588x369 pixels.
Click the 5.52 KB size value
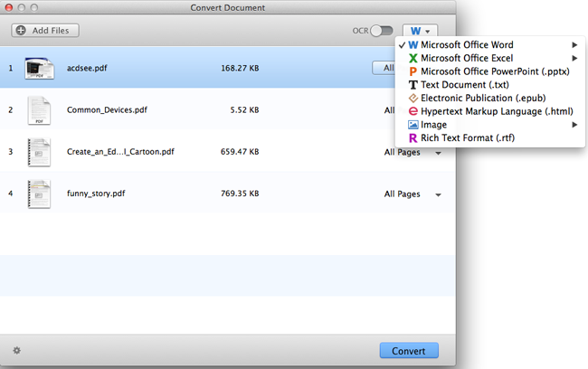244,109
